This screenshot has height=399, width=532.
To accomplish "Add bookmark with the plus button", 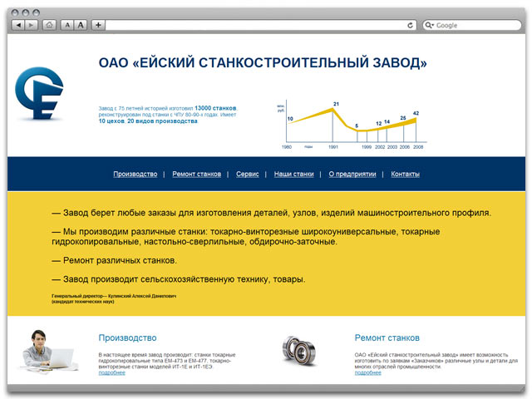I will (98, 25).
